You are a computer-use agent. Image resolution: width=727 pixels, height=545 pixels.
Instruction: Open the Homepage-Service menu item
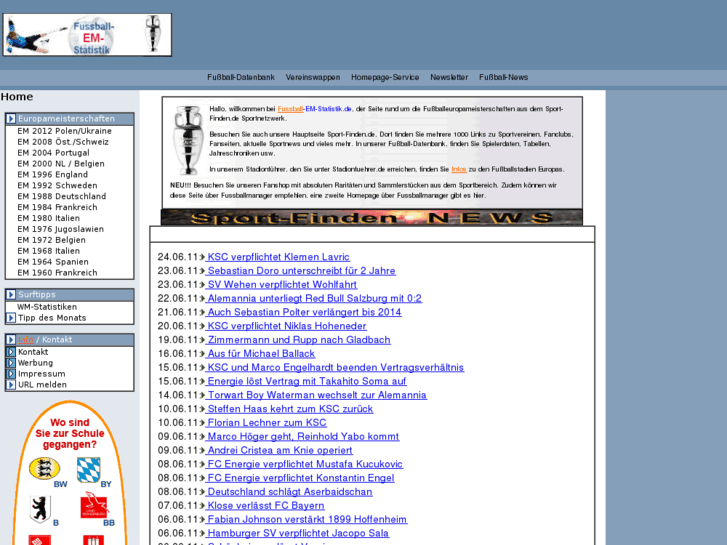385,77
